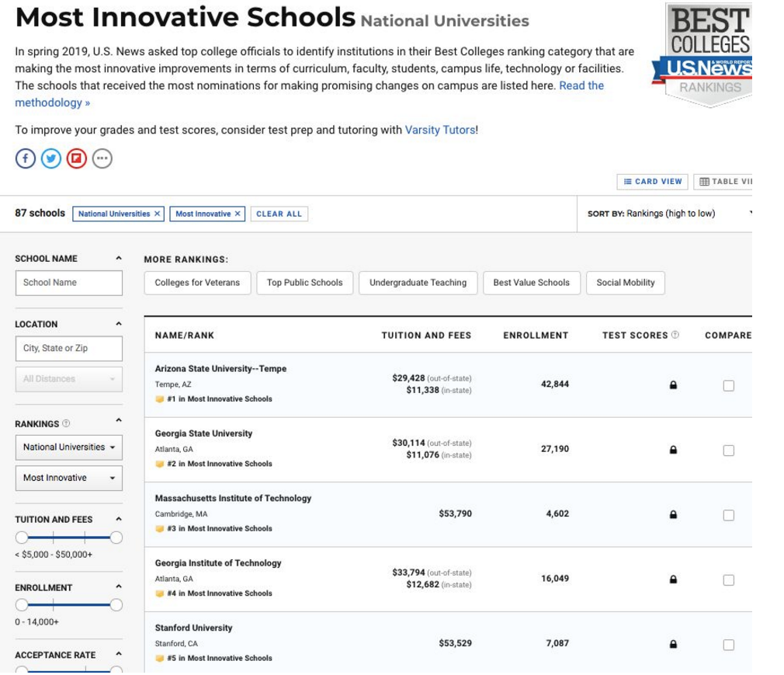784x675 pixels.
Task: Remove the National Universities filter tag
Action: click(x=157, y=214)
